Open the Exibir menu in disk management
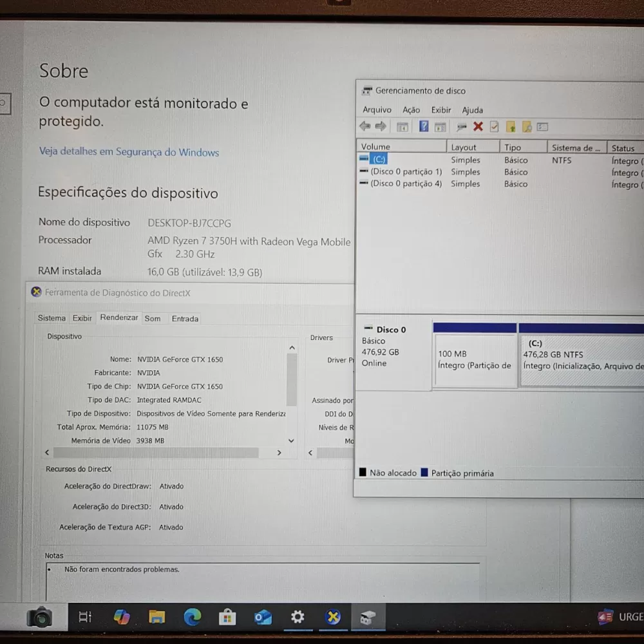 point(440,110)
